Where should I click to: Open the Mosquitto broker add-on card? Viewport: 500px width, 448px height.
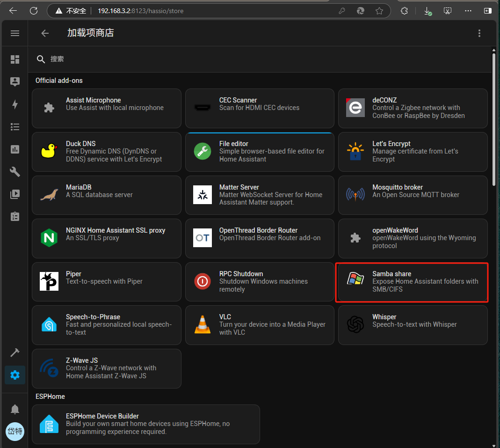[x=413, y=195]
